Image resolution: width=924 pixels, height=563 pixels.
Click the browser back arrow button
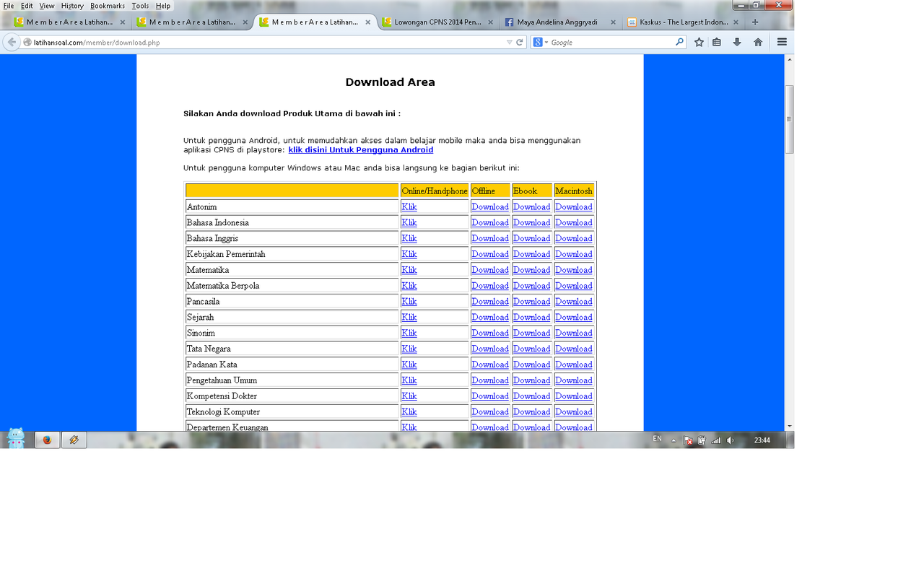click(x=12, y=42)
